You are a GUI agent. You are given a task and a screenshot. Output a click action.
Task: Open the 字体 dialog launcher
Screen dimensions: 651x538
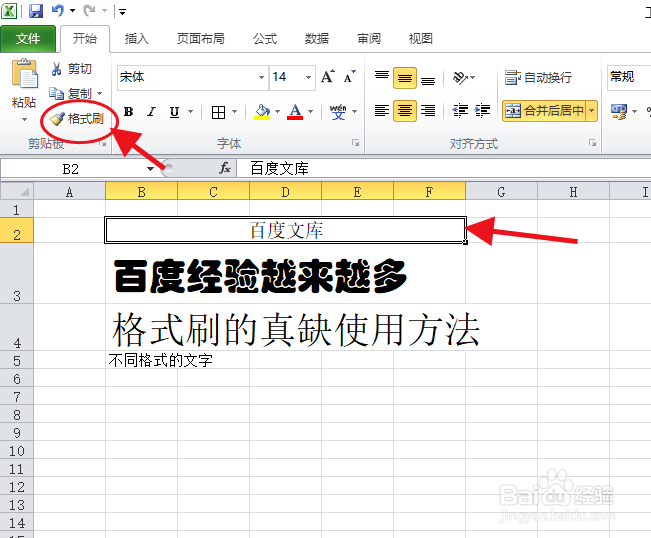pos(355,143)
